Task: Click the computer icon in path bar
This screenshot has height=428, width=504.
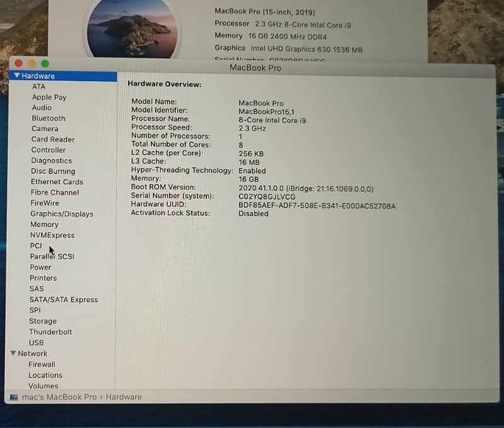Action: [x=13, y=397]
